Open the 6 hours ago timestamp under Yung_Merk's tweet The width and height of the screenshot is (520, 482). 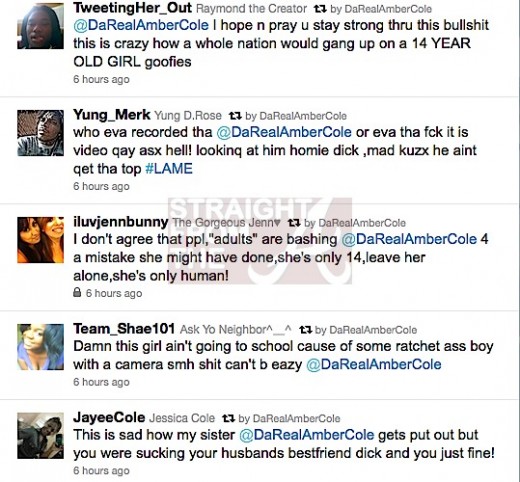point(101,186)
